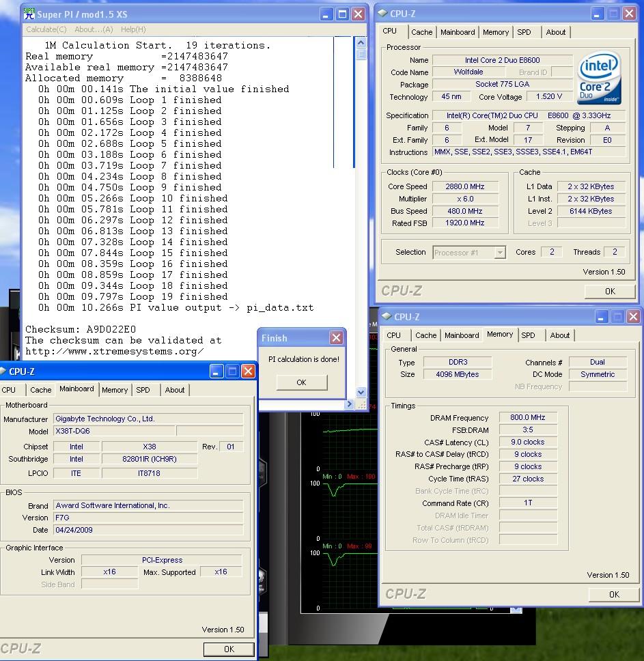Click the Level 2 cache value 6144 KBytes
This screenshot has width=644, height=661.
click(x=591, y=211)
